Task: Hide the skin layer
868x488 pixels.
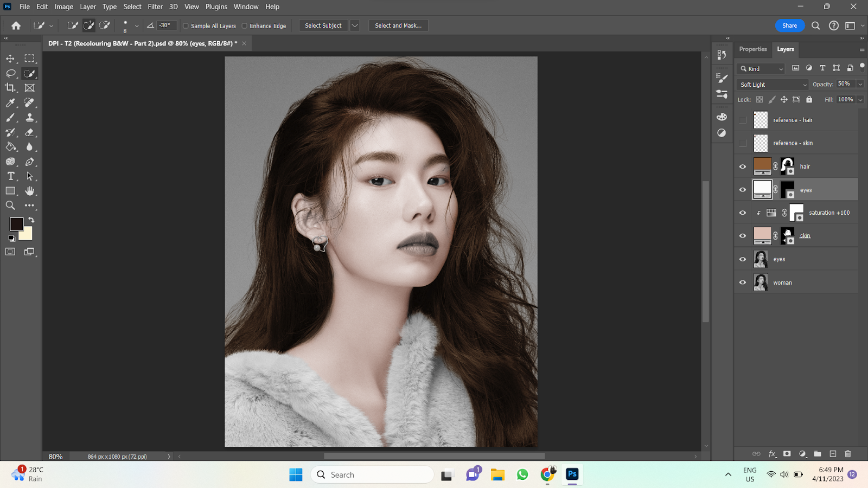Action: pyautogui.click(x=743, y=236)
